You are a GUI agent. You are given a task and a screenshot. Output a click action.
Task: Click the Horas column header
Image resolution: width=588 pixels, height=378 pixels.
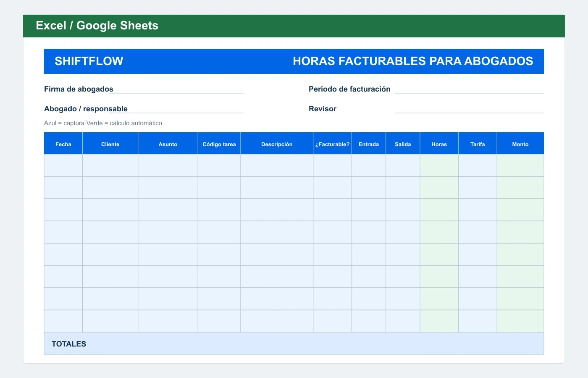point(439,144)
